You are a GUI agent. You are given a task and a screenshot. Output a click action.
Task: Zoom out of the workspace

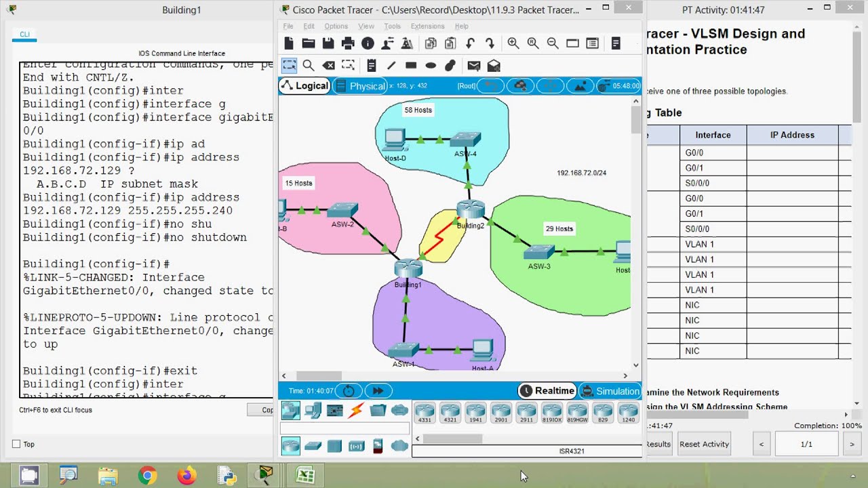[553, 43]
